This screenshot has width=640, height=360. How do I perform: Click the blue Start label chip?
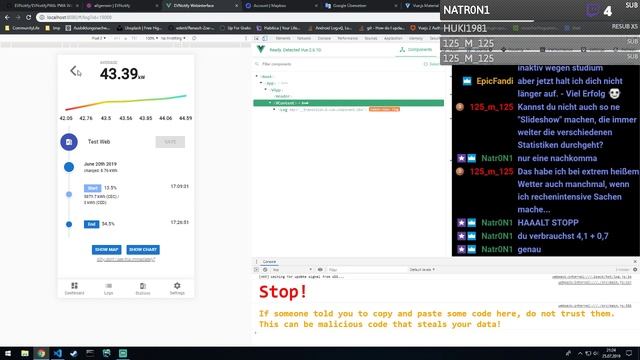92,188
